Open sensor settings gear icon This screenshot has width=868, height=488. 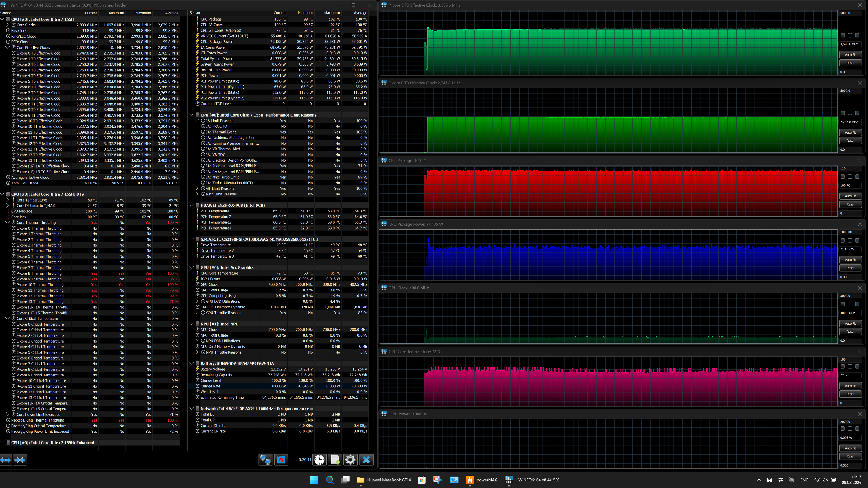(350, 459)
